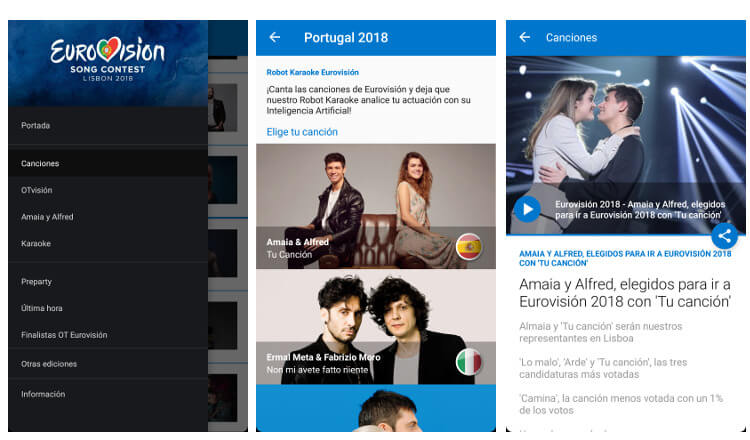Open Karaoke in the side menu
The width and height of the screenshot is (750, 440).
click(x=108, y=243)
